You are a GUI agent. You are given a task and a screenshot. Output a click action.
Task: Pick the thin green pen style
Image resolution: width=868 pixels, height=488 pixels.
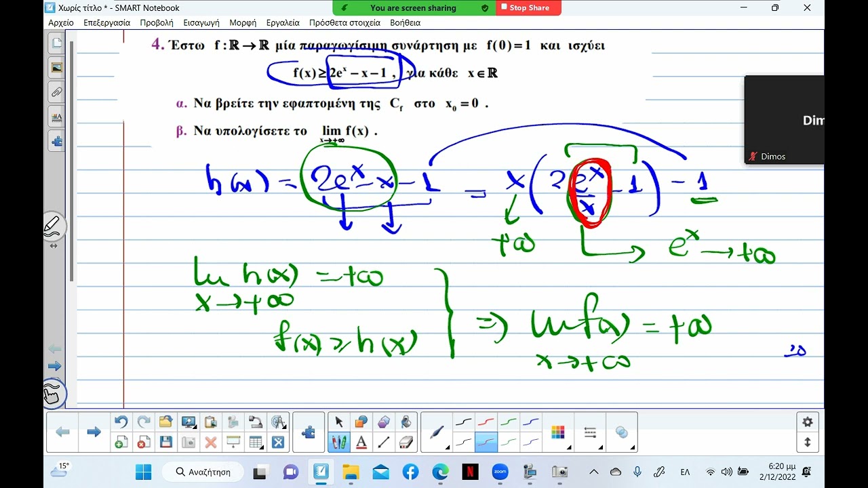point(509,442)
